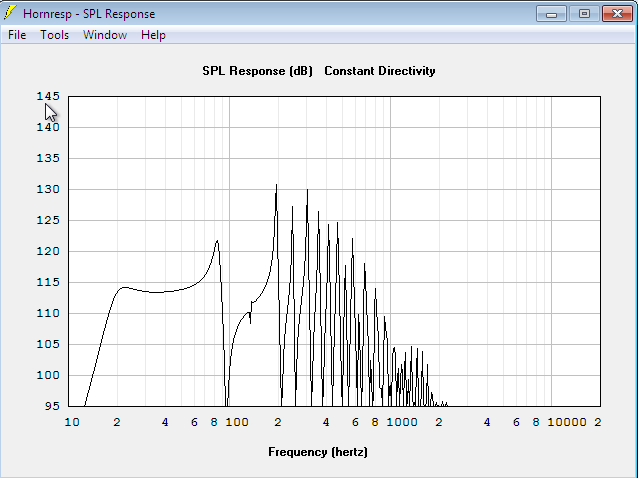Open the Help menu
The height and width of the screenshot is (478, 638).
pyautogui.click(x=153, y=35)
